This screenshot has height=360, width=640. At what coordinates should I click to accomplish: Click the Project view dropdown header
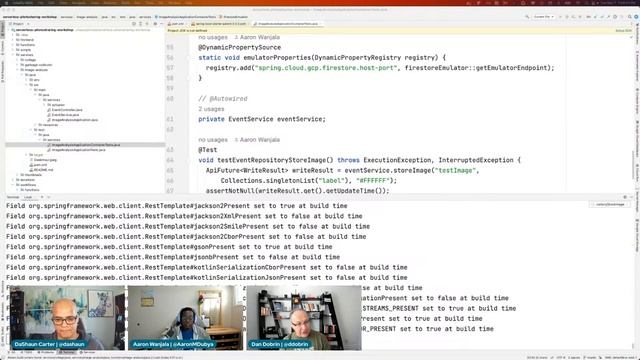tap(18, 24)
